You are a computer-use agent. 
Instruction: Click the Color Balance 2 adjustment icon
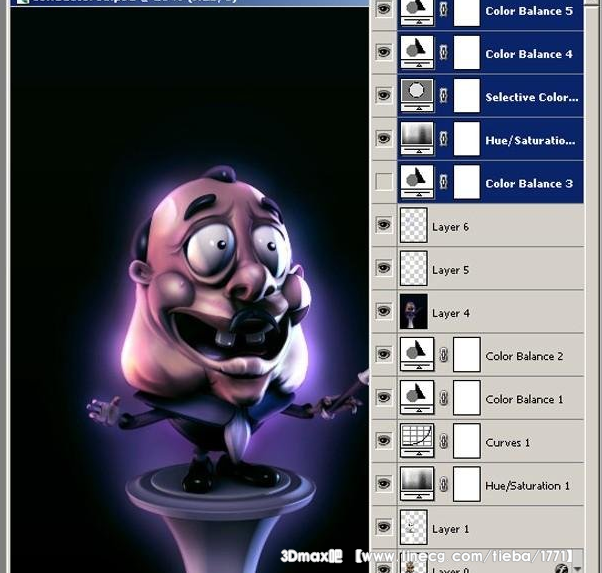tap(417, 354)
